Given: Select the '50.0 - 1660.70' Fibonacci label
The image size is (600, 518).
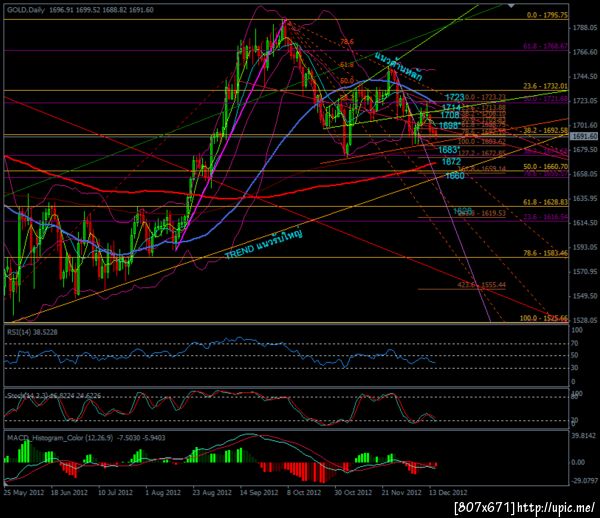Looking at the screenshot, I should click(x=546, y=166).
